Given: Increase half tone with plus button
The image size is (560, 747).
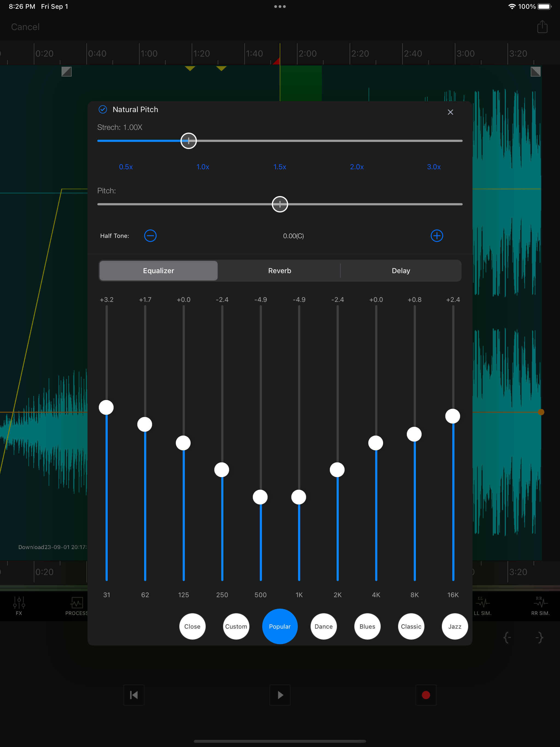Looking at the screenshot, I should coord(437,236).
